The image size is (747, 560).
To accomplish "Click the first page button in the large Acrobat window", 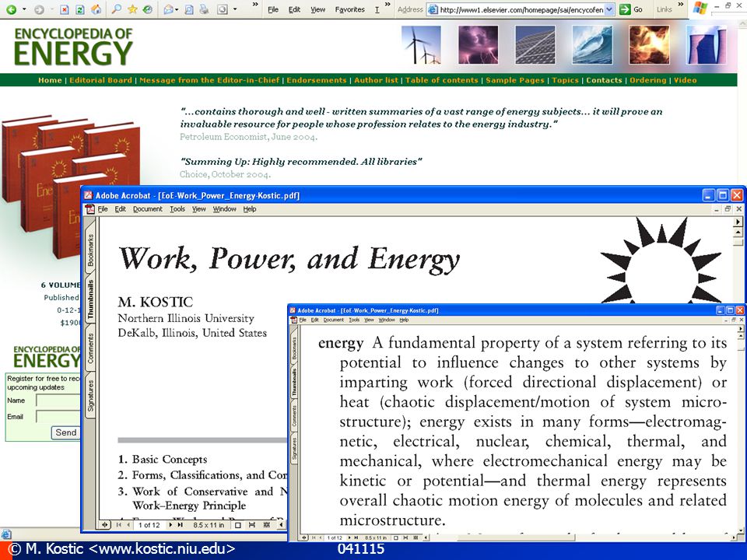I will pyautogui.click(x=119, y=525).
